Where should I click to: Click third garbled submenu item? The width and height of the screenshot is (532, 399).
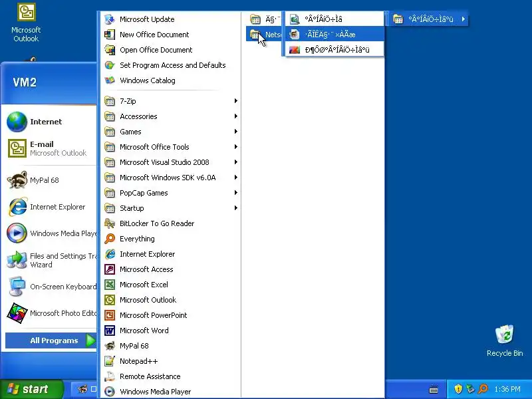pyautogui.click(x=334, y=50)
